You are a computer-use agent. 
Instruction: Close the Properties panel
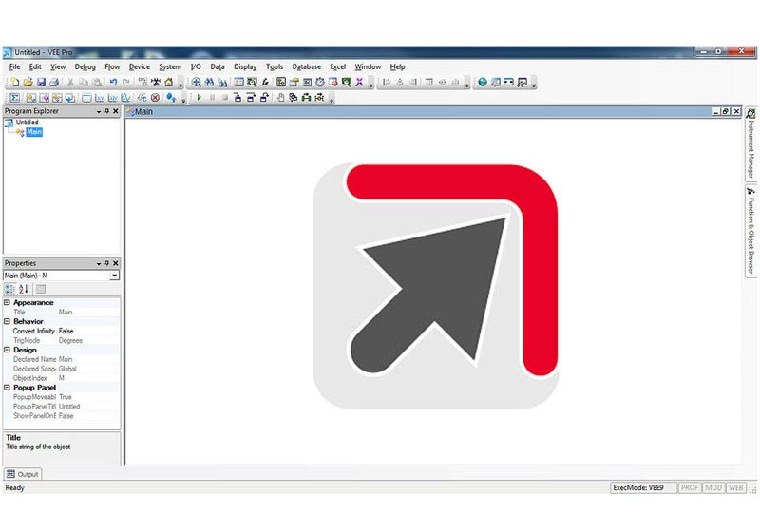click(115, 263)
